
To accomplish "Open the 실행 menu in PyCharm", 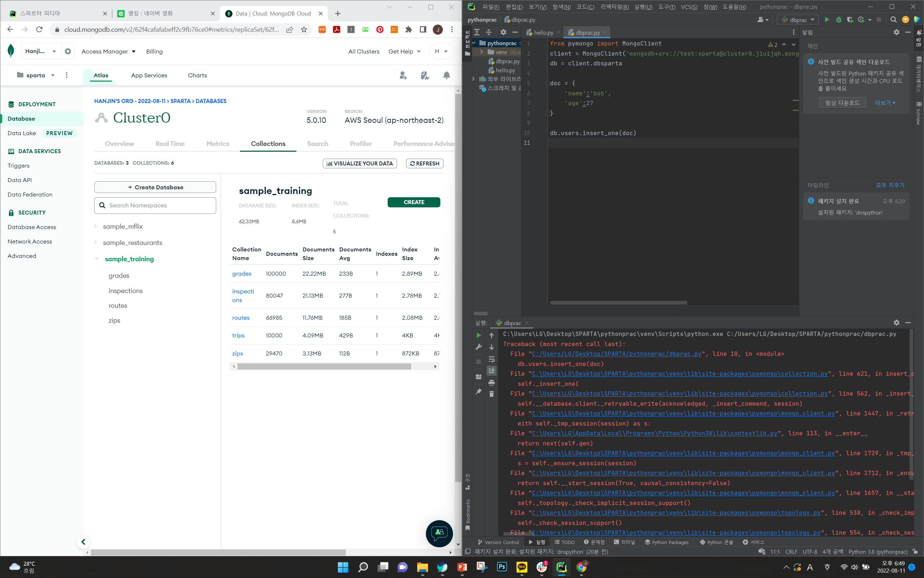I will pyautogui.click(x=643, y=7).
